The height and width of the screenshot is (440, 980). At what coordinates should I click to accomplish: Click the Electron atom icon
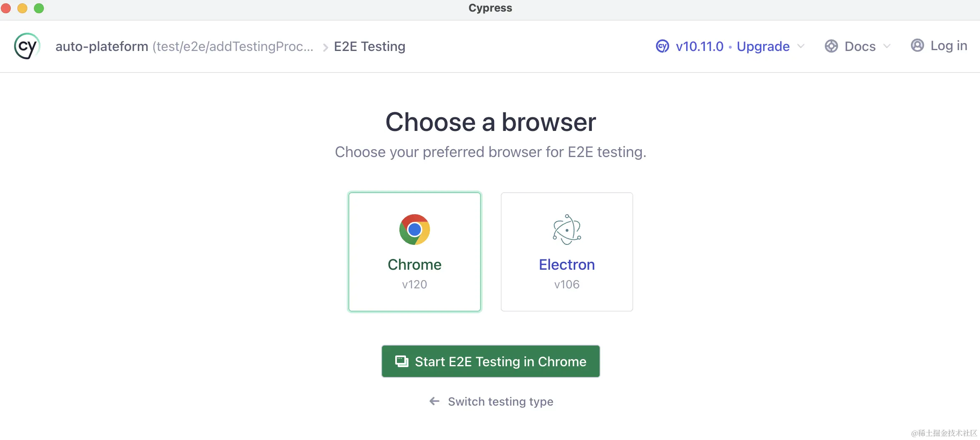tap(567, 230)
